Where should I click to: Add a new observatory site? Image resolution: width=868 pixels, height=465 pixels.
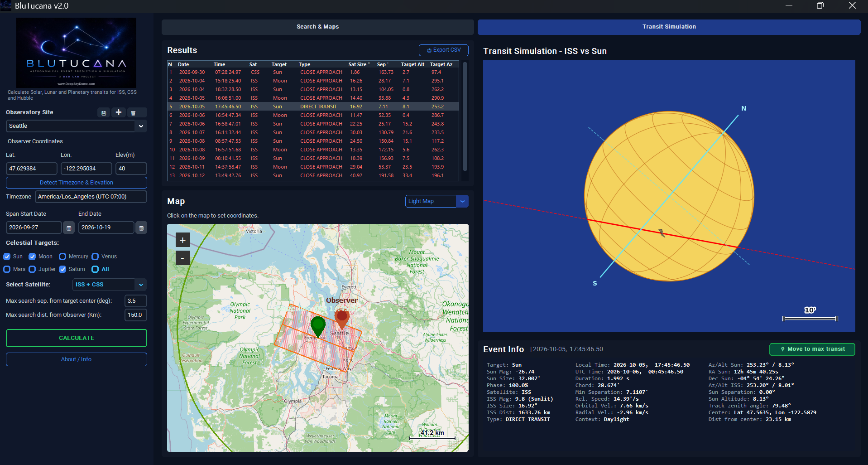[x=119, y=112]
